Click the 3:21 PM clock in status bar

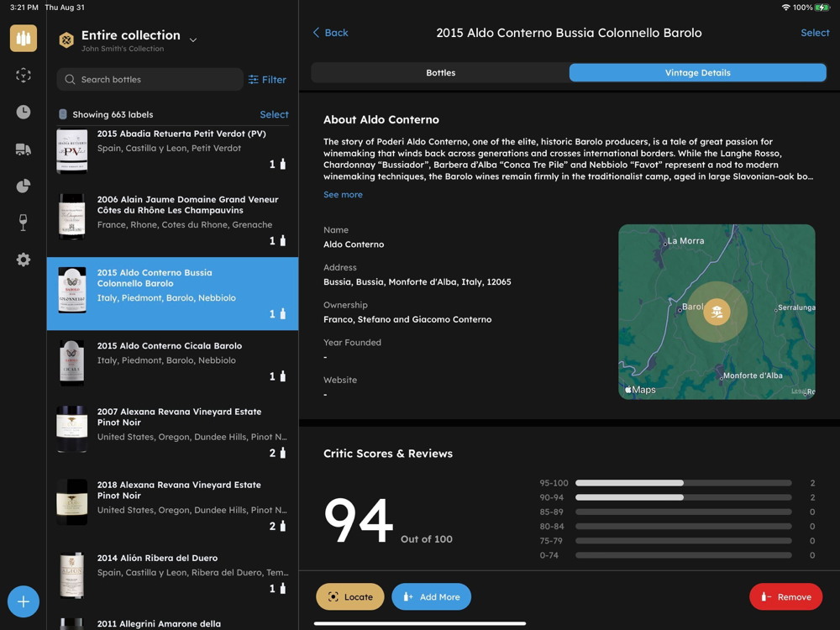coord(24,8)
